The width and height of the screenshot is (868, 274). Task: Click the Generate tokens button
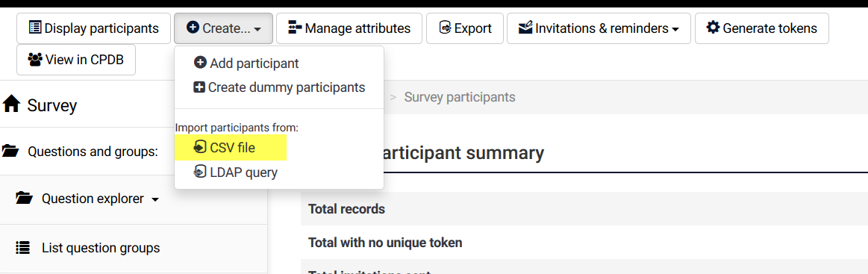[x=762, y=28]
